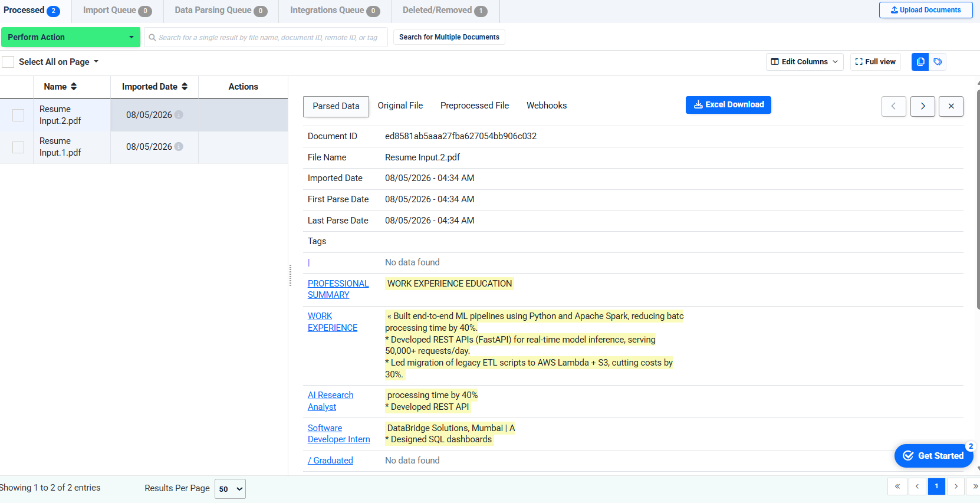
Task: Open the Perform Action dropdown
Action: pyautogui.click(x=71, y=37)
